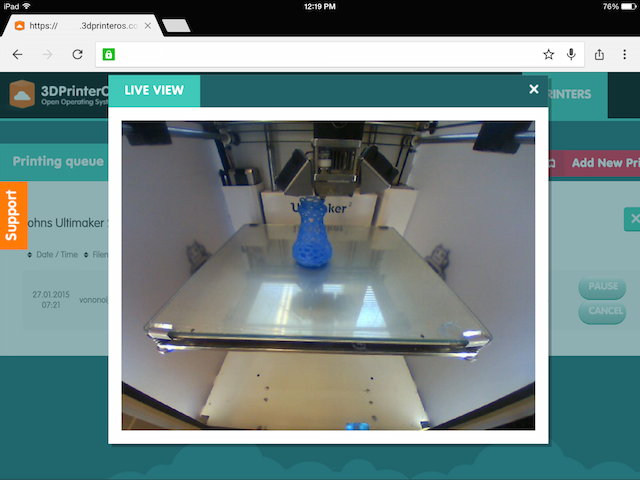Go back using the browser back arrow

18,54
